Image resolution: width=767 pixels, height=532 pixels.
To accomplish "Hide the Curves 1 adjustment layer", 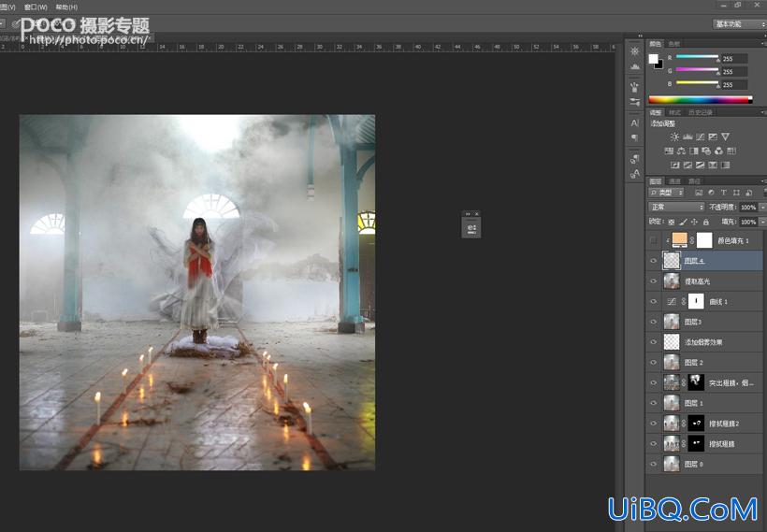I will click(654, 302).
